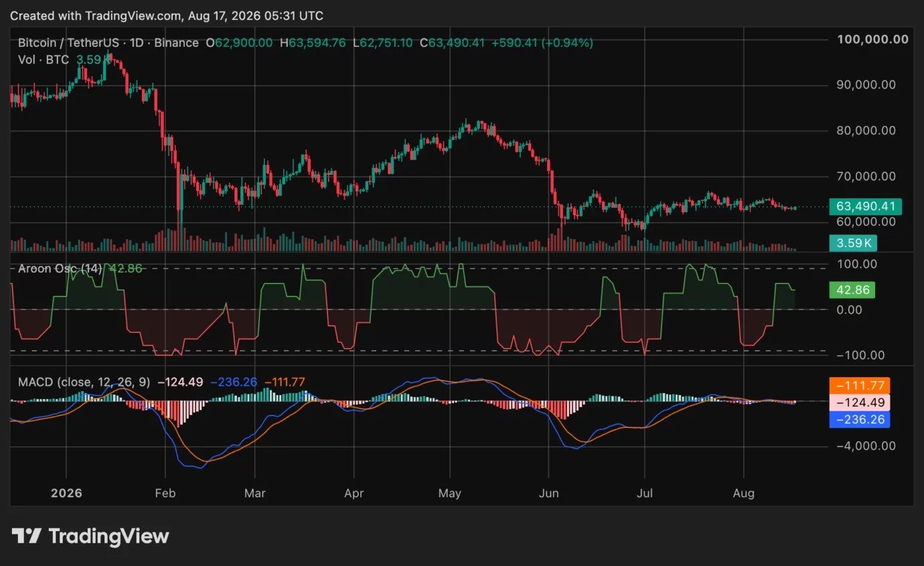Click the 100.00 Aroon axis label
Viewport: 924px width, 566px height.
(x=857, y=264)
